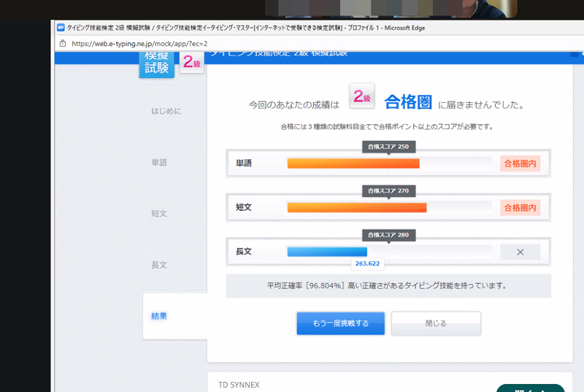
Task: Click the 2級 badge in results heading
Action: tap(363, 96)
